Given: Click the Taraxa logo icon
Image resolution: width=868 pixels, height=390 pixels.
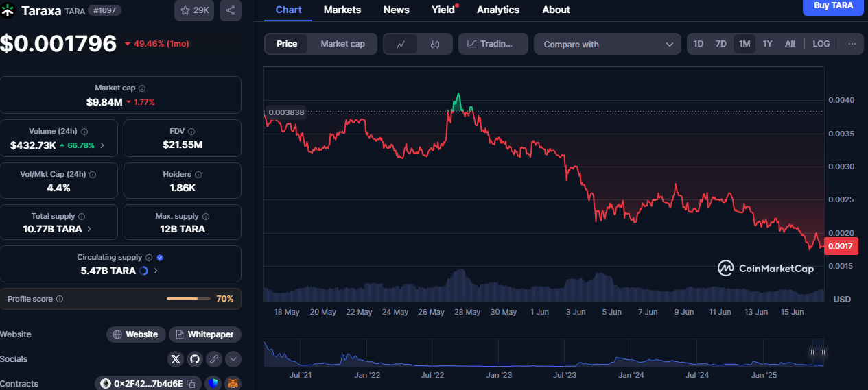Looking at the screenshot, I should pyautogui.click(x=8, y=10).
